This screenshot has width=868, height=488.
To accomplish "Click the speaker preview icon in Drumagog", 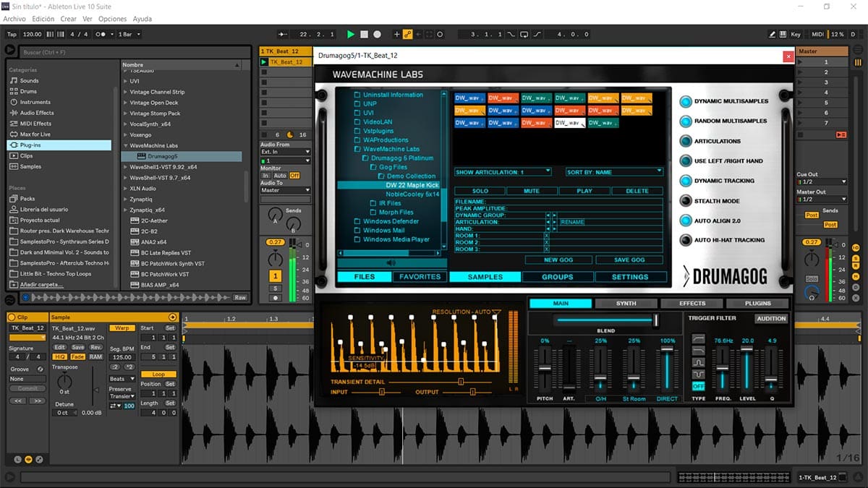I will 391,263.
